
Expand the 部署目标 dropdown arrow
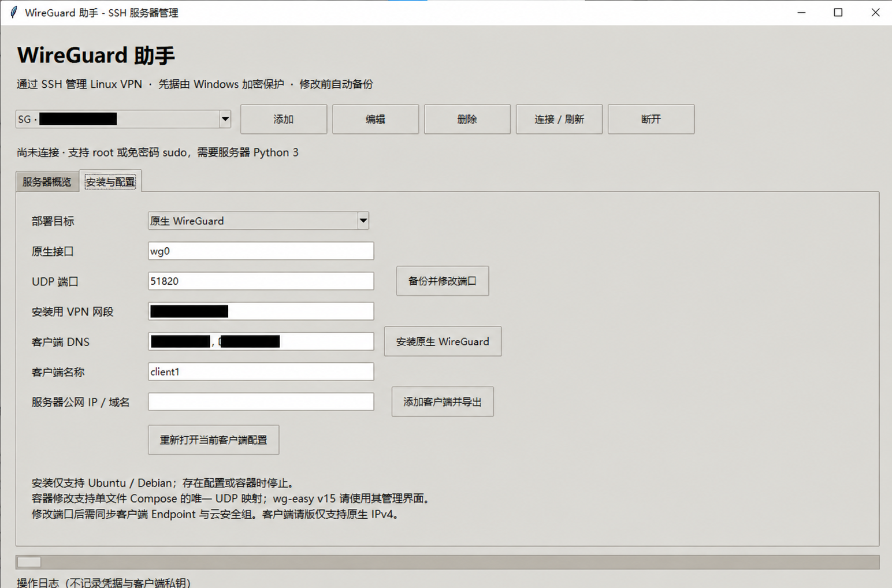pyautogui.click(x=363, y=221)
